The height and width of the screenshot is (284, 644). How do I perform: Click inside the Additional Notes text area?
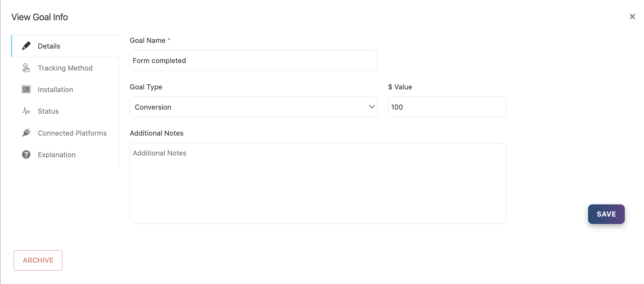coord(318,183)
